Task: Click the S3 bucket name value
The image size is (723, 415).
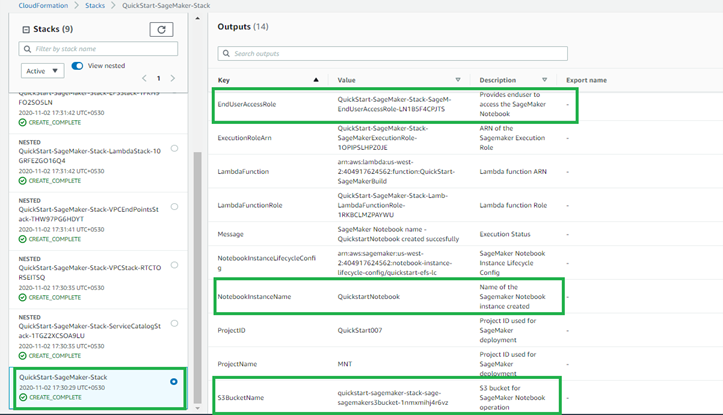Action: coord(393,397)
